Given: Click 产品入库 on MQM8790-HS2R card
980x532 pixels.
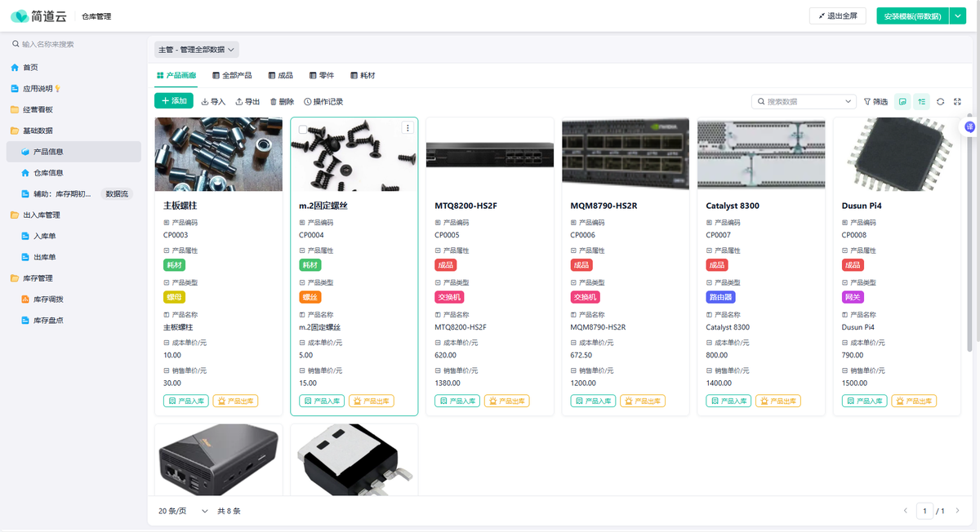Looking at the screenshot, I should [593, 401].
